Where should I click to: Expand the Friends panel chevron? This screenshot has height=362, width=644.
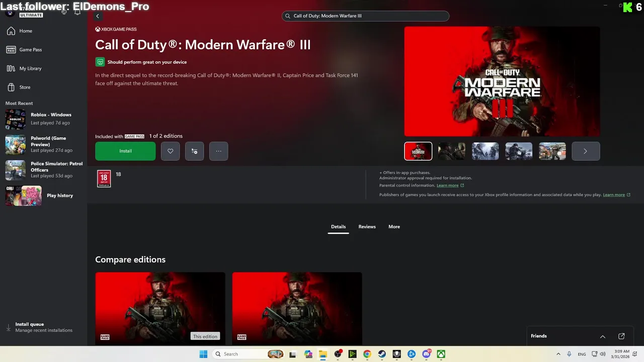click(x=602, y=336)
